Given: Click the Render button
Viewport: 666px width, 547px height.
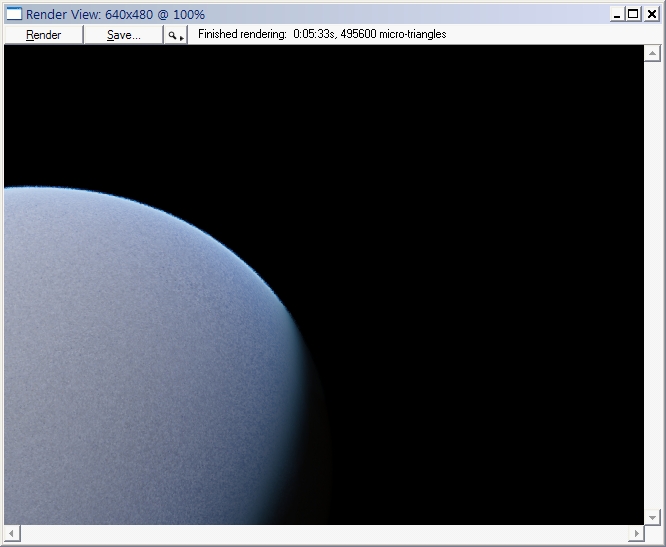Looking at the screenshot, I should tap(43, 34).
